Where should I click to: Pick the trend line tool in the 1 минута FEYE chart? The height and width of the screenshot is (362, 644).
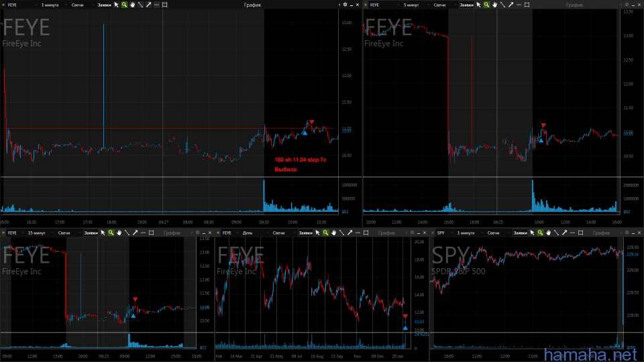coord(140,5)
